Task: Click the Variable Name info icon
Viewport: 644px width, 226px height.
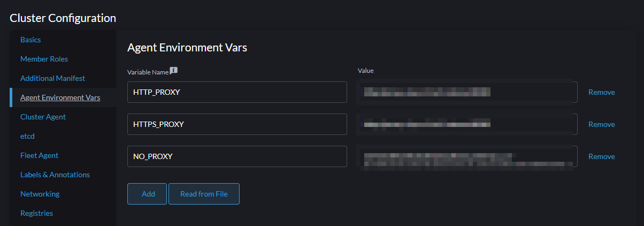Action: pyautogui.click(x=174, y=71)
